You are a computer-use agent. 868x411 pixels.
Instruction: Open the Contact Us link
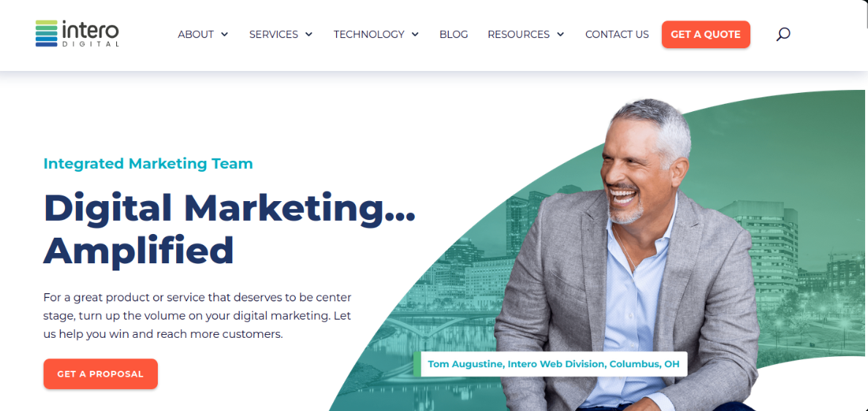coord(617,34)
